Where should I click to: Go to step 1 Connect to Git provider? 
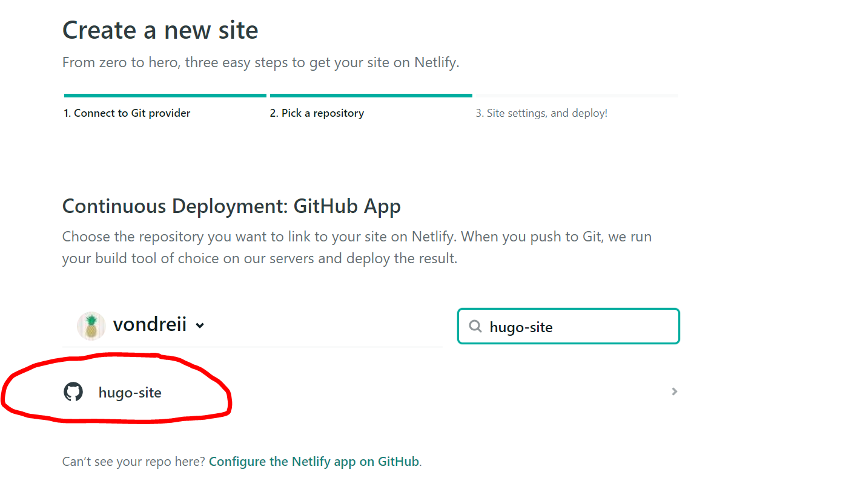127,113
